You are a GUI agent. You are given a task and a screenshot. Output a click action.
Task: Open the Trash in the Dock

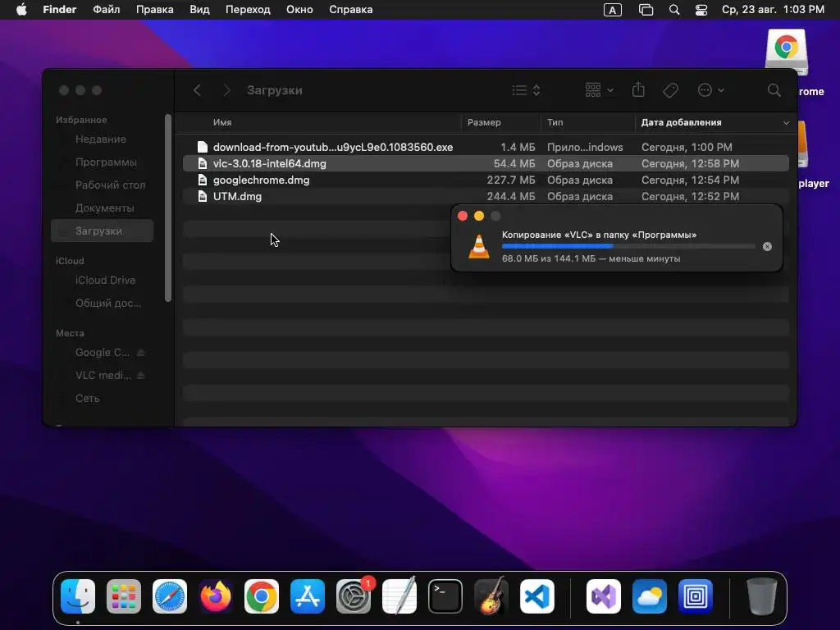tap(762, 596)
